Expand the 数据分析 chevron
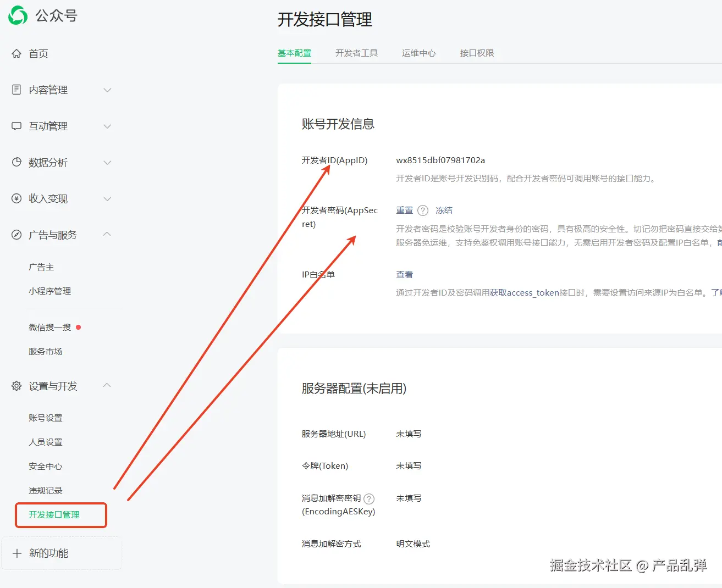 coord(107,162)
